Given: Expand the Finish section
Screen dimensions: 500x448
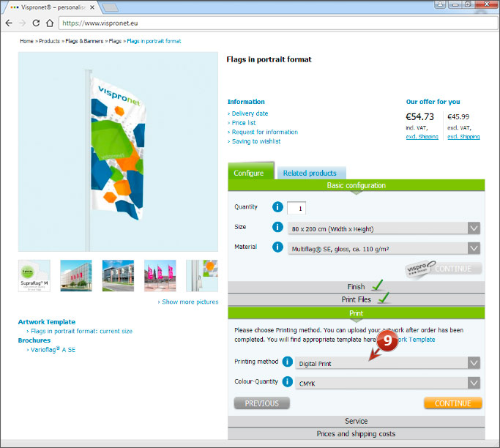Looking at the screenshot, I should pos(357,287).
